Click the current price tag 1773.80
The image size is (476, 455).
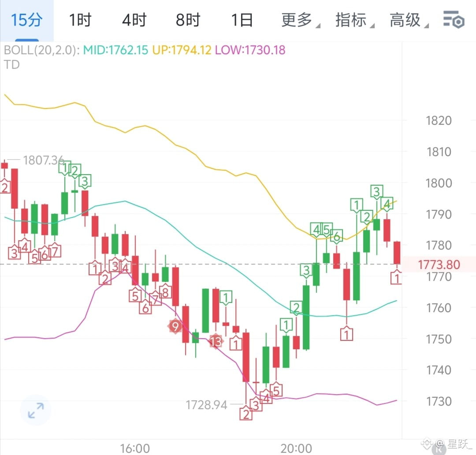439,265
